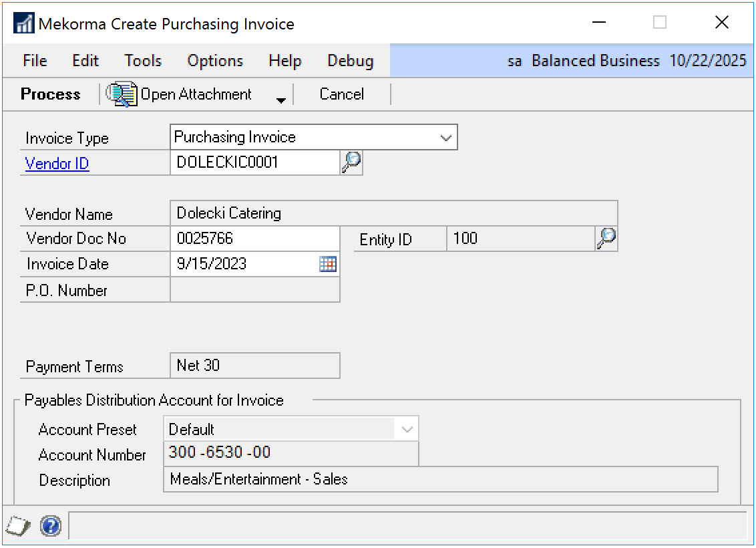Open the toolbar dropdown arrow next to Open Attachment

[281, 100]
